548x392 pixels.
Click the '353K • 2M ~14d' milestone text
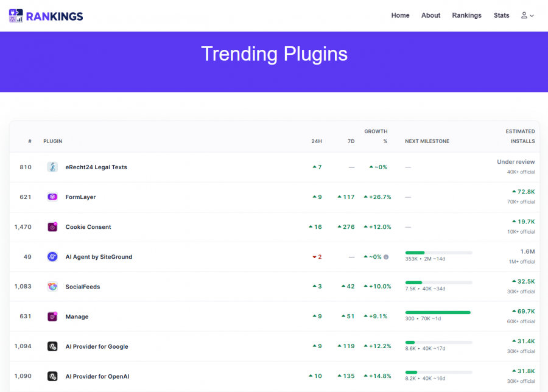tap(425, 259)
